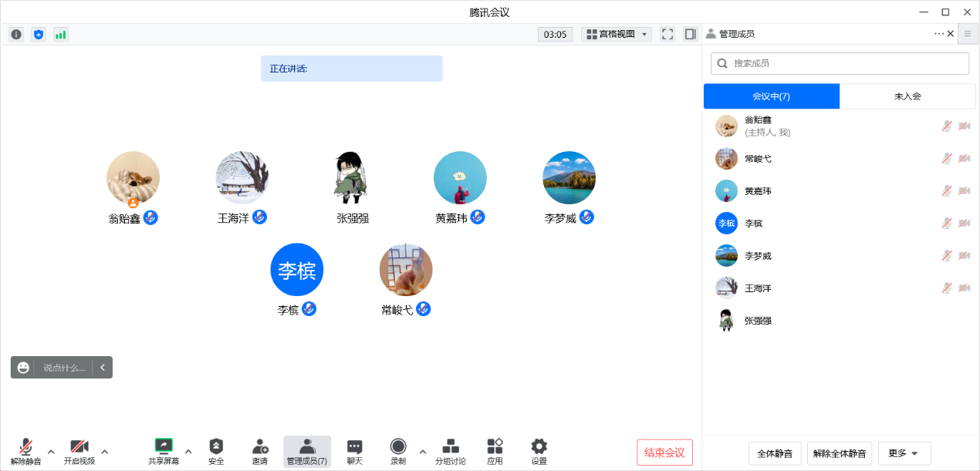Toggle camera icon for 黄嘉玮 in member list
Screen dimensions: 980x471
[x=964, y=191]
